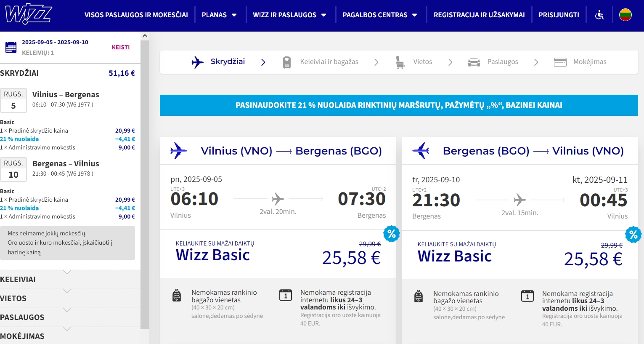The width and height of the screenshot is (644, 344).
Task: Click the 2025-09-05 - 2025-09-10 date range
Action: tap(55, 42)
